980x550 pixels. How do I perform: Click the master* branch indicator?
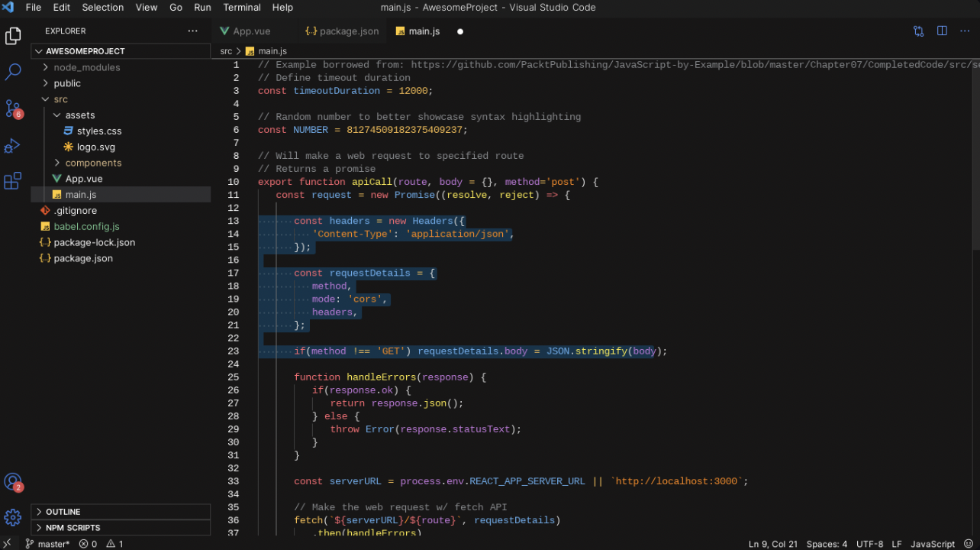click(47, 544)
